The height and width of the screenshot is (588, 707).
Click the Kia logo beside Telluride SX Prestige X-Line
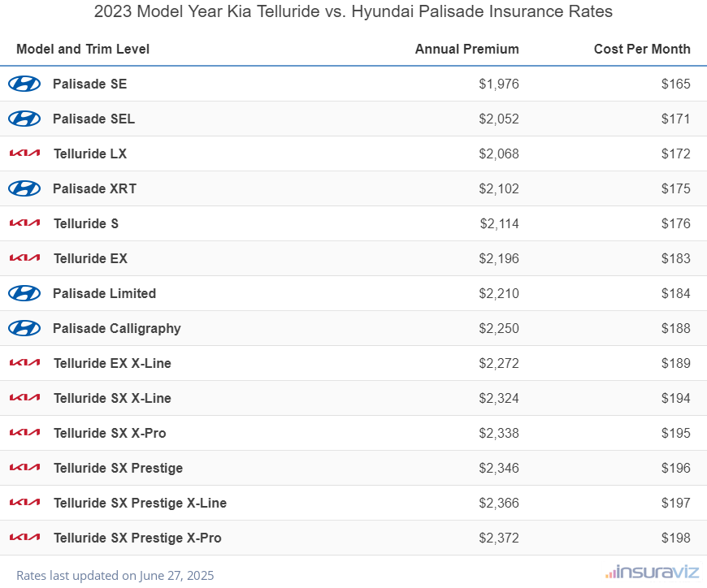(25, 503)
